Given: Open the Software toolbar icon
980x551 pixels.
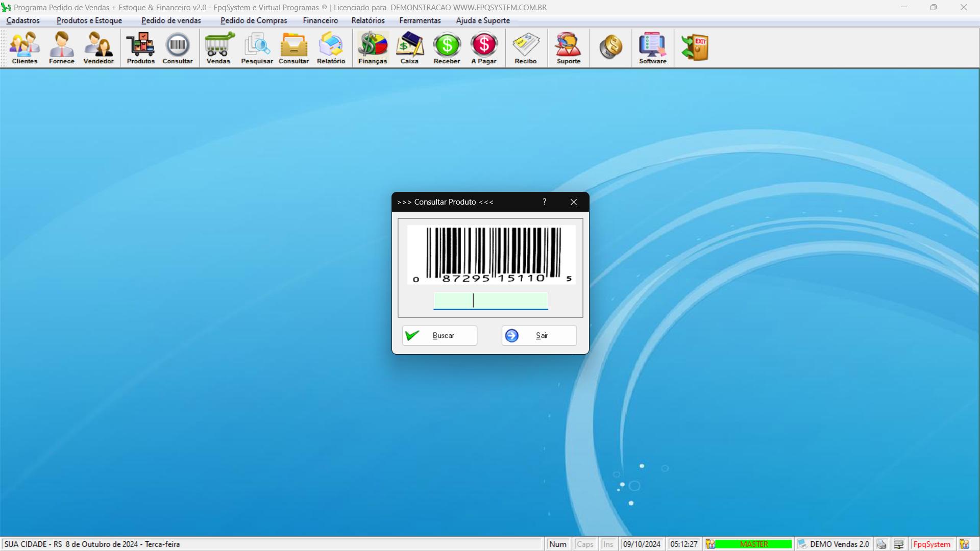Looking at the screenshot, I should [x=653, y=48].
